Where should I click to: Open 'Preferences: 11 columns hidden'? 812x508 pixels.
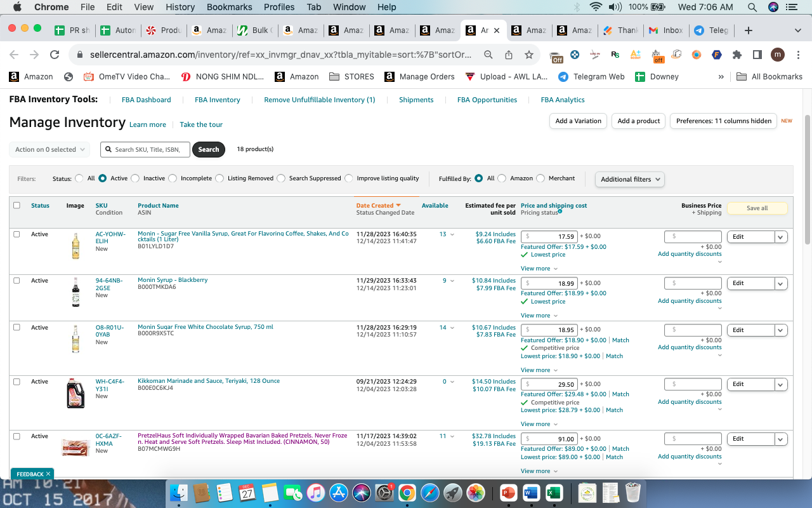tap(723, 121)
